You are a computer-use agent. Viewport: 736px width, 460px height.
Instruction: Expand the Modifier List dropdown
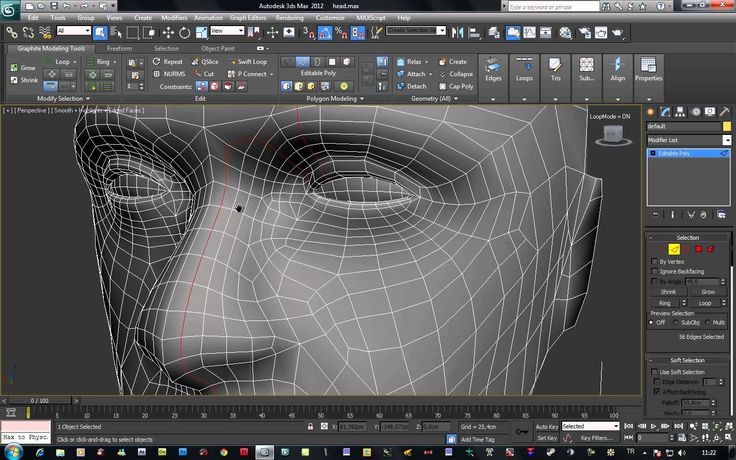pyautogui.click(x=688, y=140)
